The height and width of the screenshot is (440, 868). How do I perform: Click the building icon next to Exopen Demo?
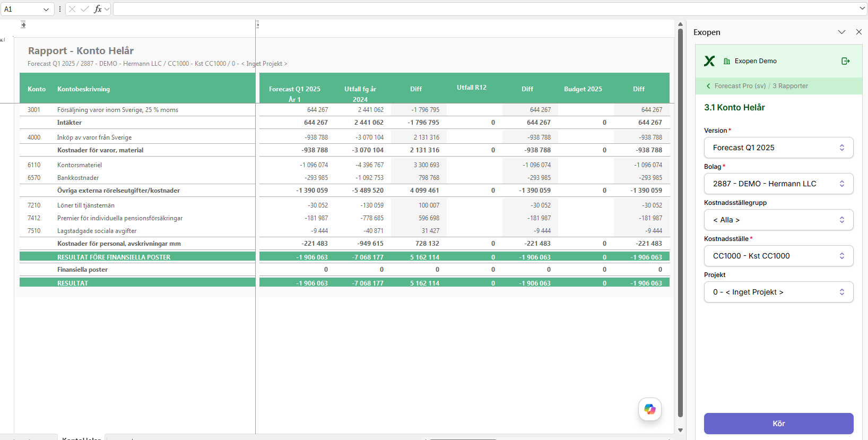727,61
